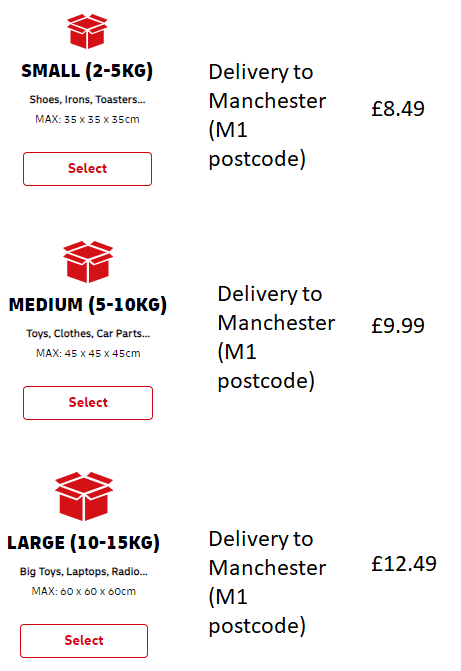Click the MAX: 35 x 35 x 35cm text
This screenshot has width=461, height=671.
87,119
